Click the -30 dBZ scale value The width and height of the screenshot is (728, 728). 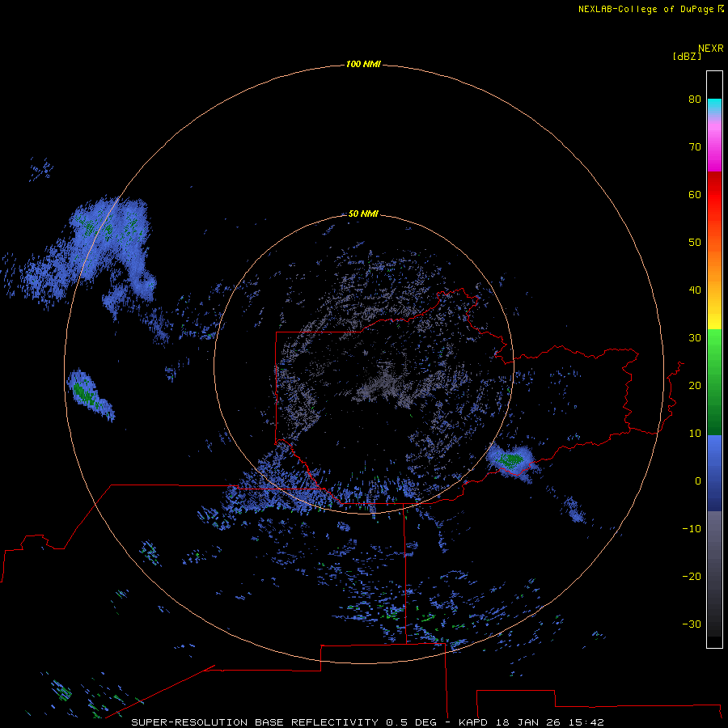692,624
